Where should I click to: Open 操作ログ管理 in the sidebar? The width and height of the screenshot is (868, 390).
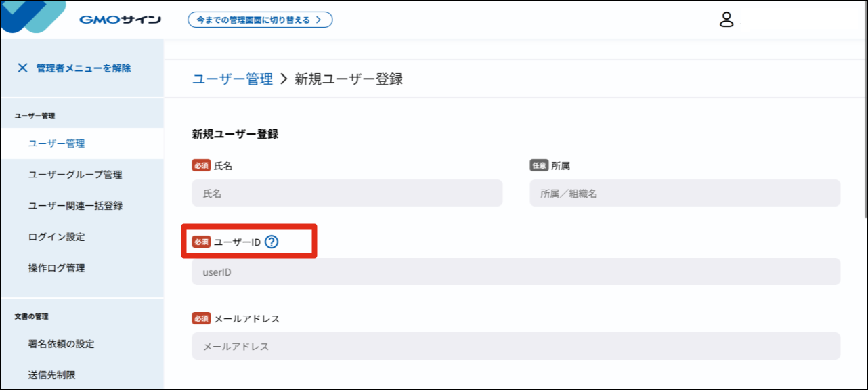(x=56, y=268)
